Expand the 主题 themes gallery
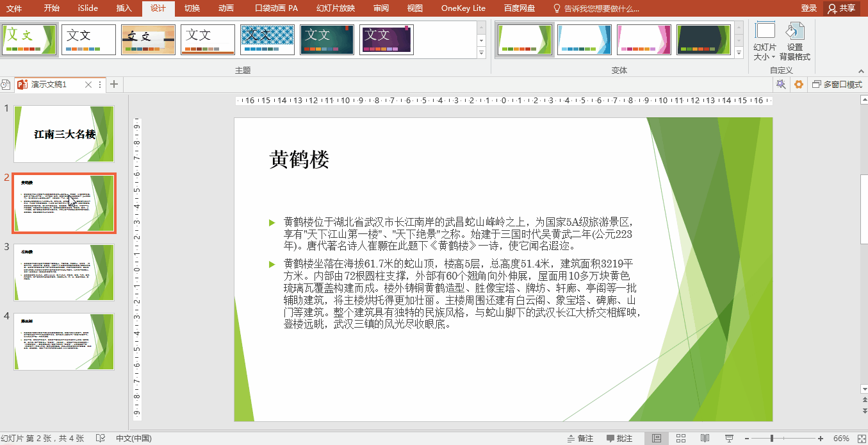Image resolution: width=868 pixels, height=445 pixels. 482,52
